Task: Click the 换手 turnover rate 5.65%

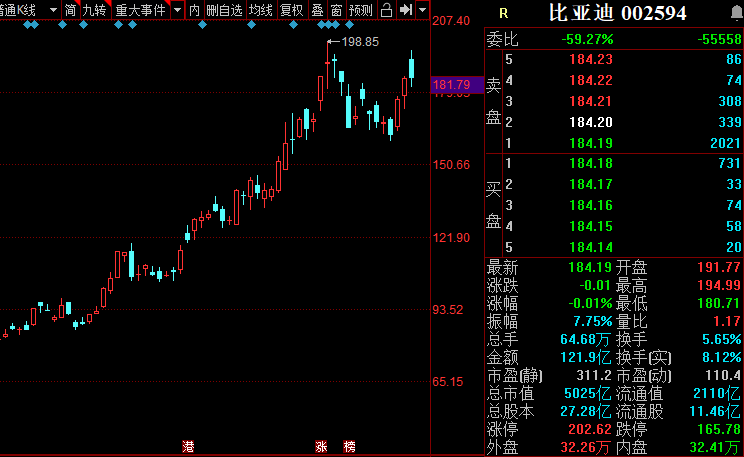Action: (722, 339)
